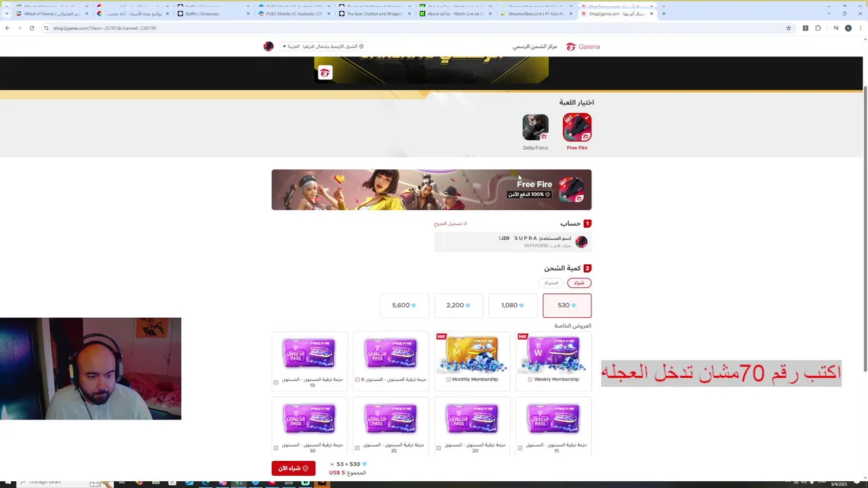Viewport: 868px width, 488px height.
Task: Select the 2,200 diamonds option
Action: 458,306
